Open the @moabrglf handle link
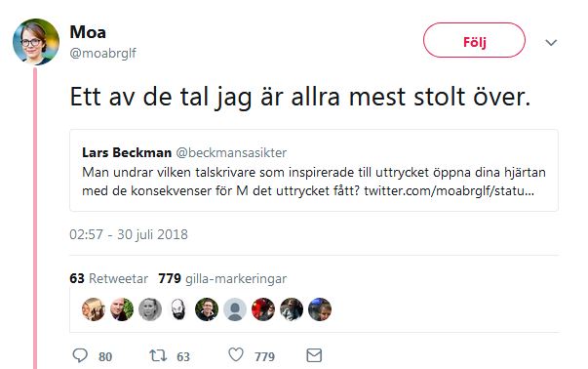Screen dimensions: 588x369 pos(102,53)
